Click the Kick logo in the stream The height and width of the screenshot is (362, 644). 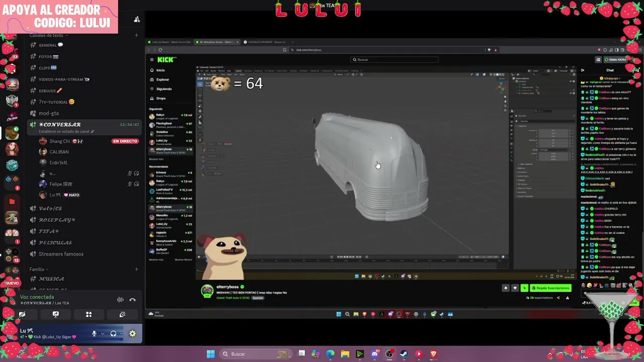(167, 60)
